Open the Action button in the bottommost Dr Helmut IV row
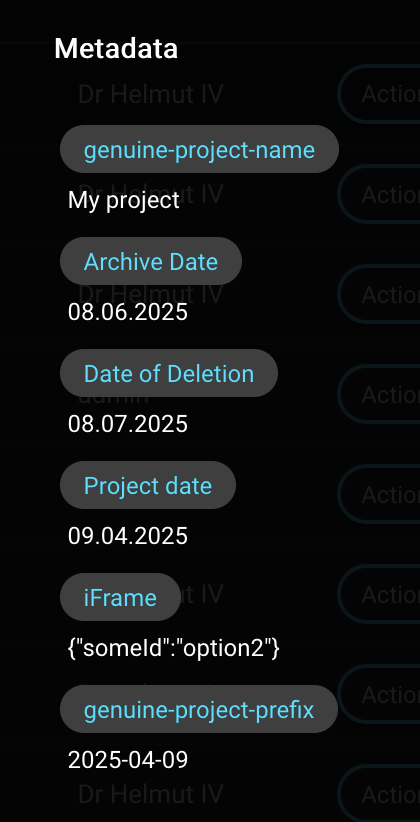The height and width of the screenshot is (822, 420). pyautogui.click(x=379, y=795)
